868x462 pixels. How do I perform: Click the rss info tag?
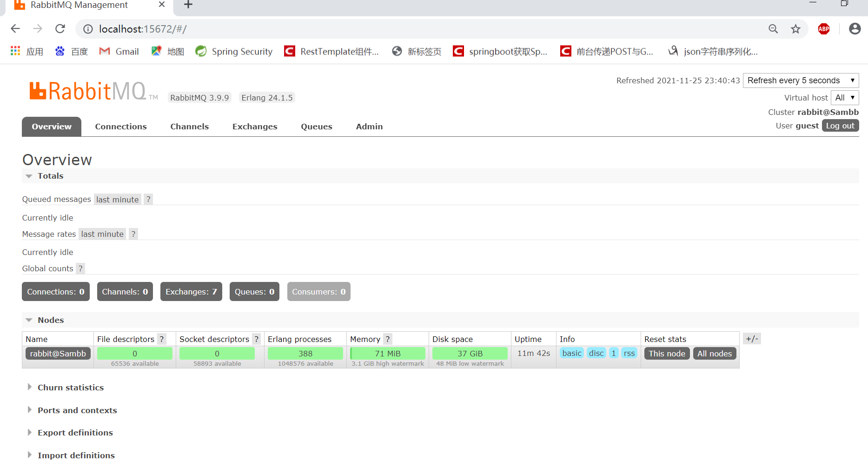pos(629,353)
